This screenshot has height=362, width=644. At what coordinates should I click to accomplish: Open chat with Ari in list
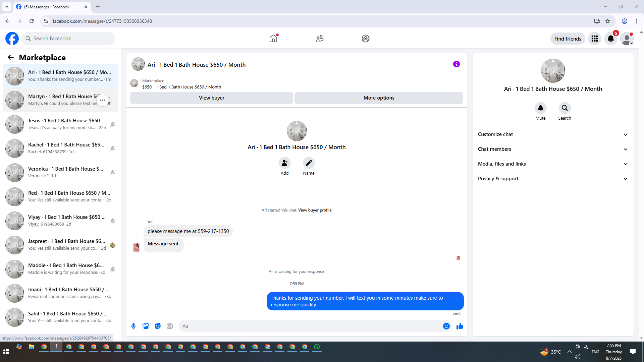[60, 76]
